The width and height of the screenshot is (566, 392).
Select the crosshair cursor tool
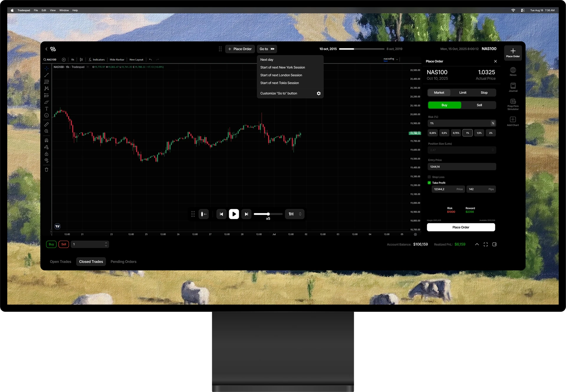pyautogui.click(x=47, y=68)
